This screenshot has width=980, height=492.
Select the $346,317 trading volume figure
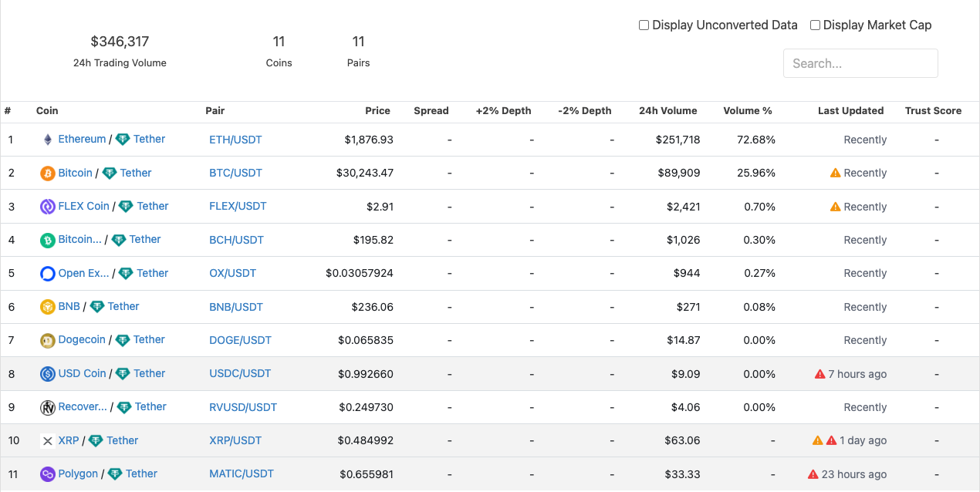pyautogui.click(x=120, y=41)
